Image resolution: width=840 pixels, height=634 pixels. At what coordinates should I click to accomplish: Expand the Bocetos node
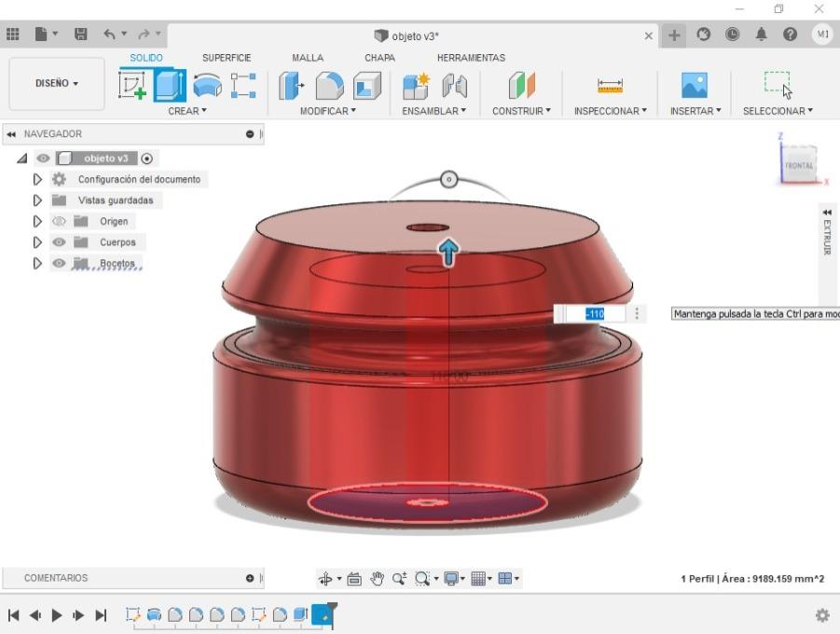[37, 263]
